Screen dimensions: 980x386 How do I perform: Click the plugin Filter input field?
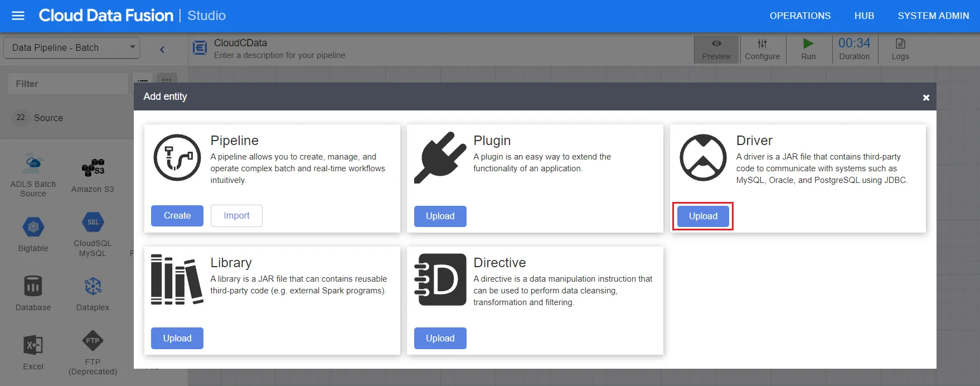click(x=68, y=84)
